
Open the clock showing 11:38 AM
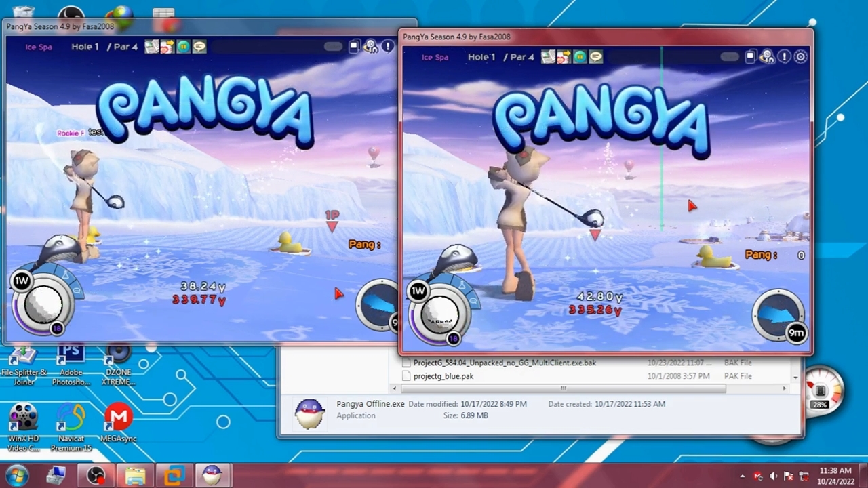pyautogui.click(x=835, y=475)
